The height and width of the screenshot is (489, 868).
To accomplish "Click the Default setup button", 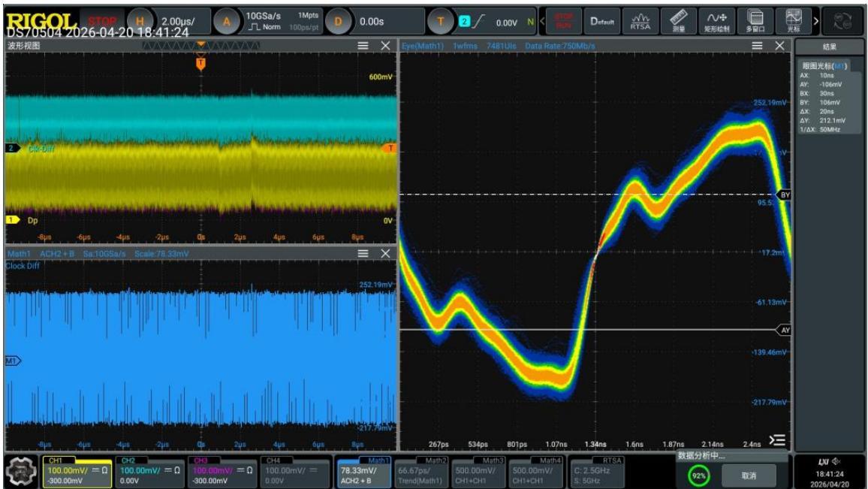I will tap(601, 22).
